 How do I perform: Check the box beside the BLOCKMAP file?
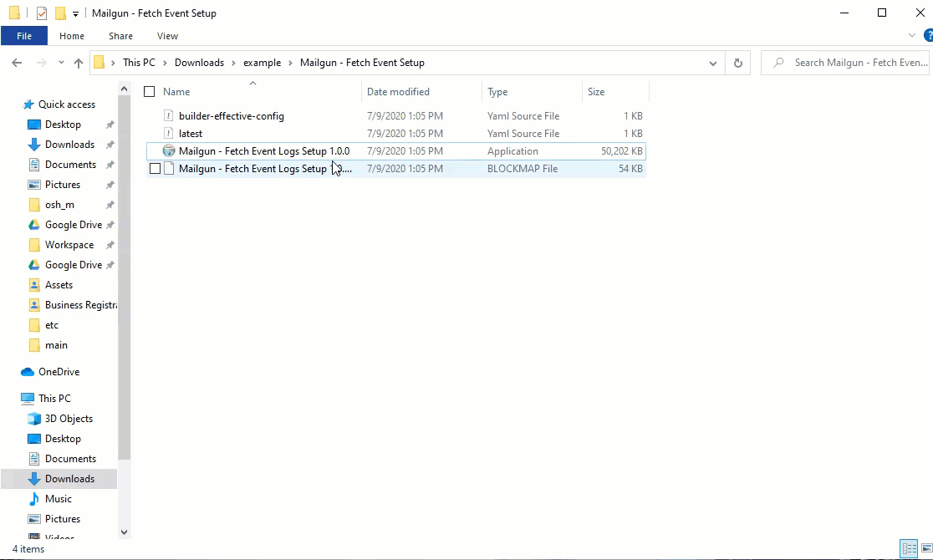[155, 169]
